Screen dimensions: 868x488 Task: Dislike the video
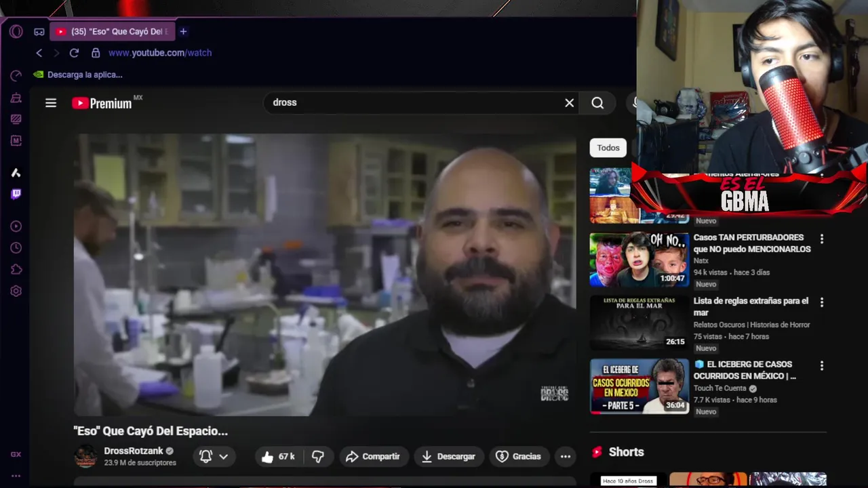click(x=317, y=457)
